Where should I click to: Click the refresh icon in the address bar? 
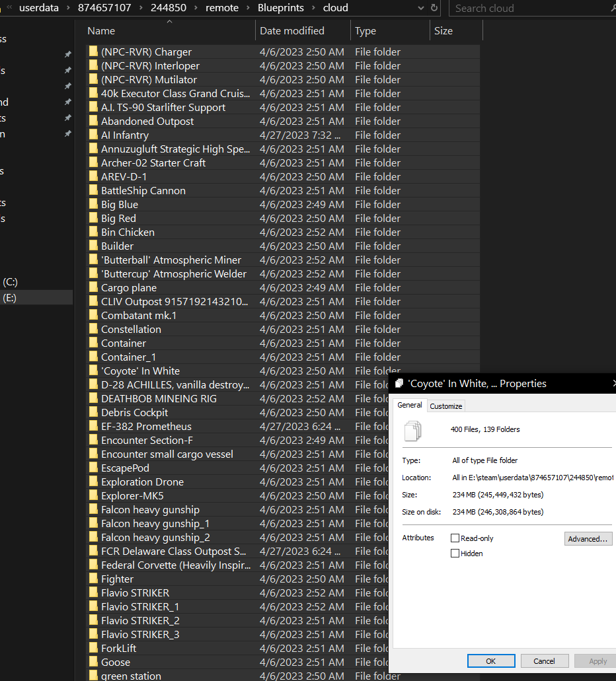(x=434, y=8)
